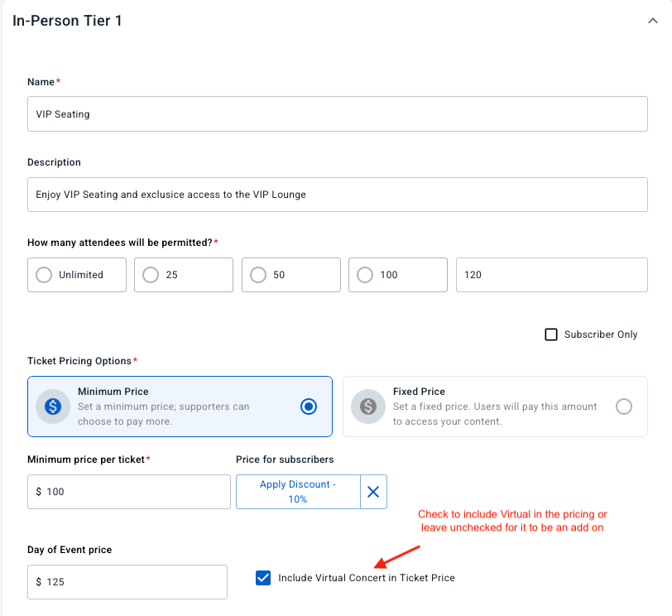Image resolution: width=672 pixels, height=616 pixels.
Task: Click the Description text field
Action: click(x=337, y=195)
